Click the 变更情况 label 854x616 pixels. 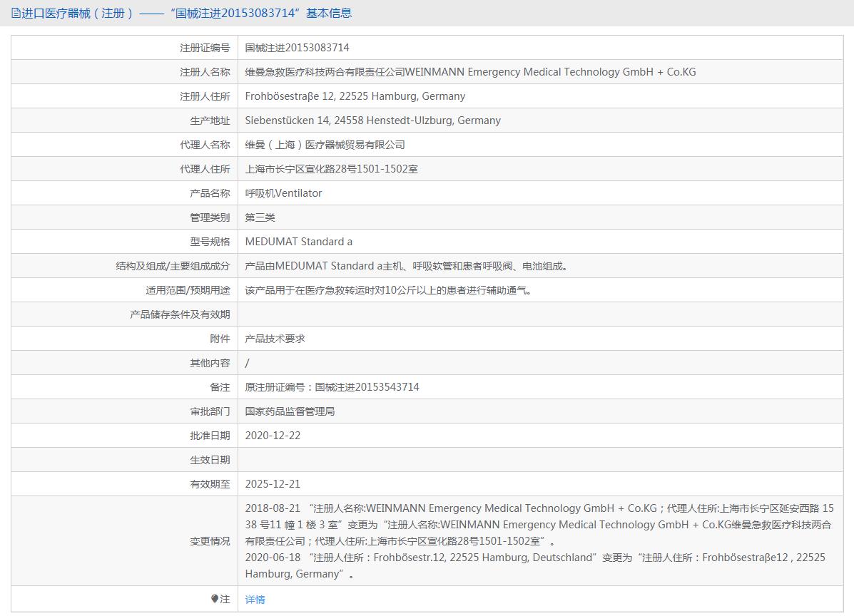(210, 541)
